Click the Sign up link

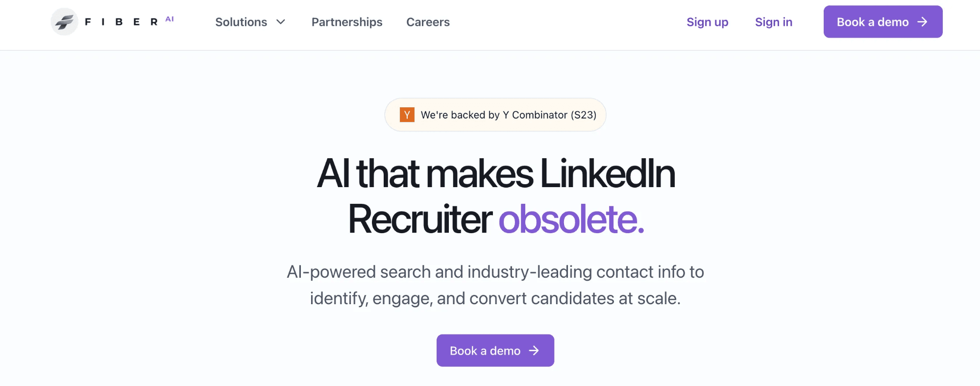pos(707,22)
